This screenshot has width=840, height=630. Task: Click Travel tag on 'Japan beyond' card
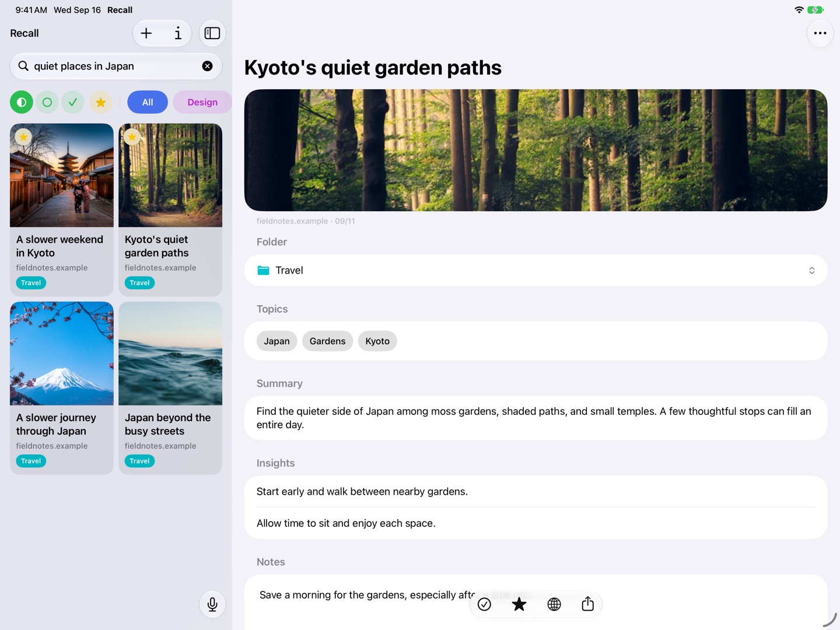coord(139,461)
